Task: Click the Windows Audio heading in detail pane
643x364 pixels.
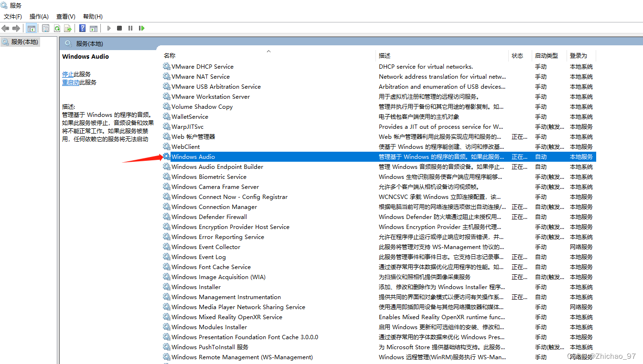Action: 86,56
